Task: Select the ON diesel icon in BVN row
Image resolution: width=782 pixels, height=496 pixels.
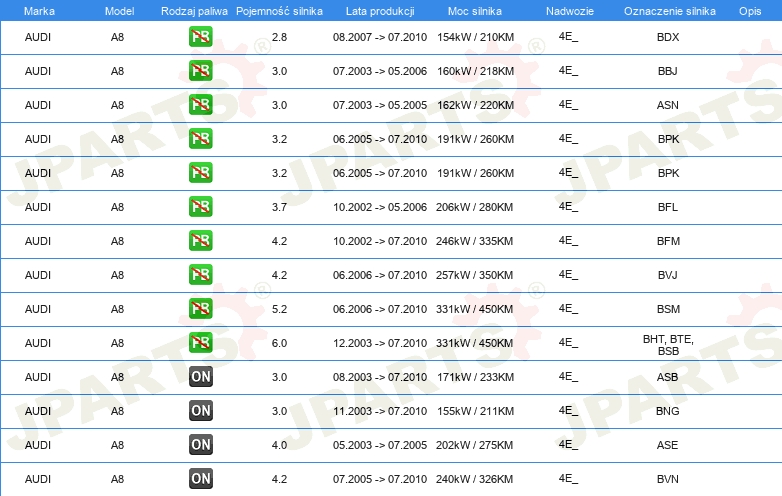Action: click(200, 479)
